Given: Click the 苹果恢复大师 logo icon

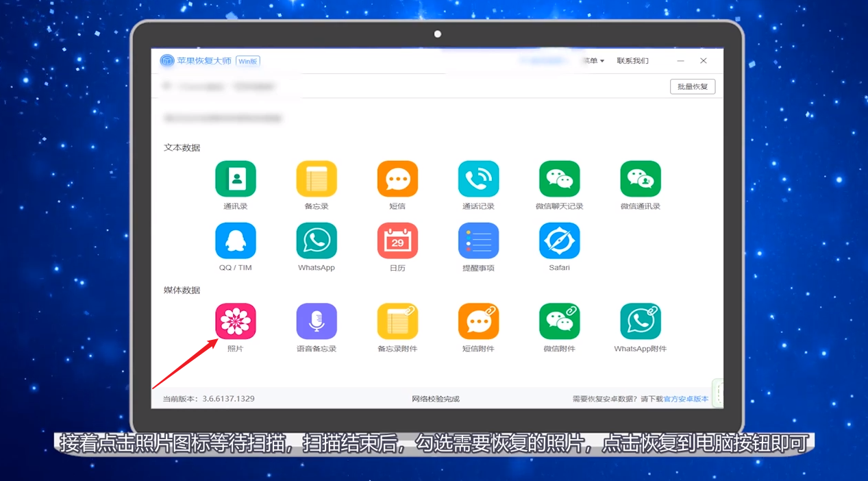Looking at the screenshot, I should pyautogui.click(x=167, y=61).
